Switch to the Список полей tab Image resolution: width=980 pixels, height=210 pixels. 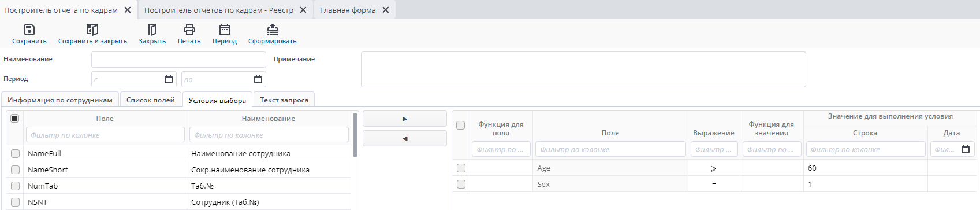(150, 100)
